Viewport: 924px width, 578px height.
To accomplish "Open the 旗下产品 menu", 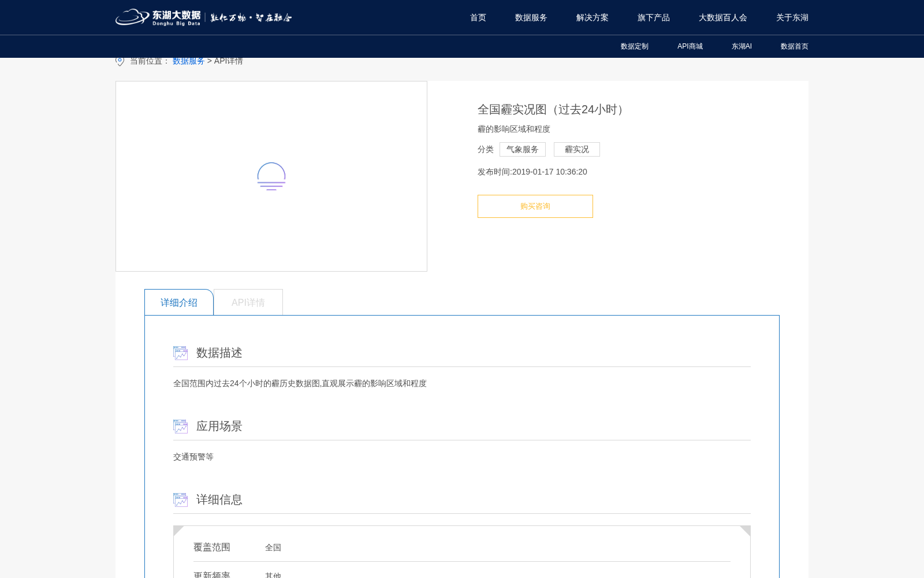I will click(654, 17).
